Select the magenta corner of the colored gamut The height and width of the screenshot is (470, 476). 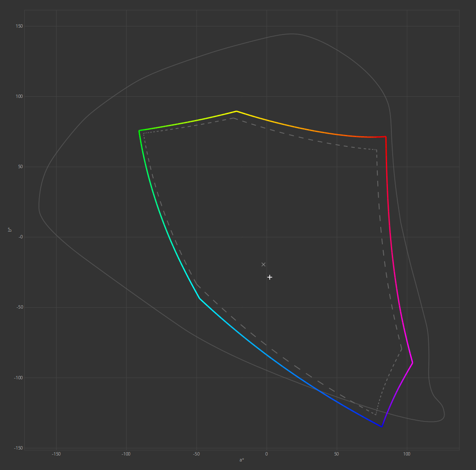412,363
